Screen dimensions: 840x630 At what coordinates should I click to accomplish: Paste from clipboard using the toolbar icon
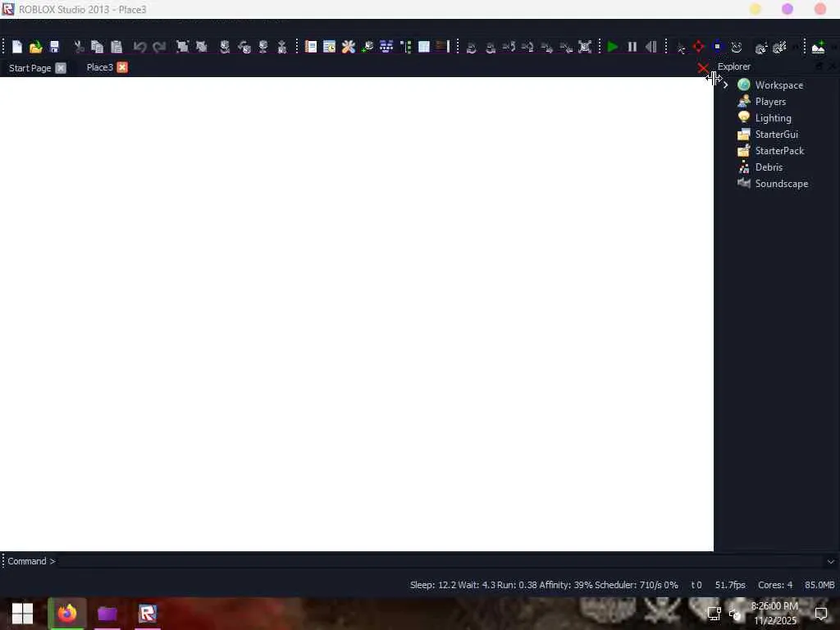(116, 47)
